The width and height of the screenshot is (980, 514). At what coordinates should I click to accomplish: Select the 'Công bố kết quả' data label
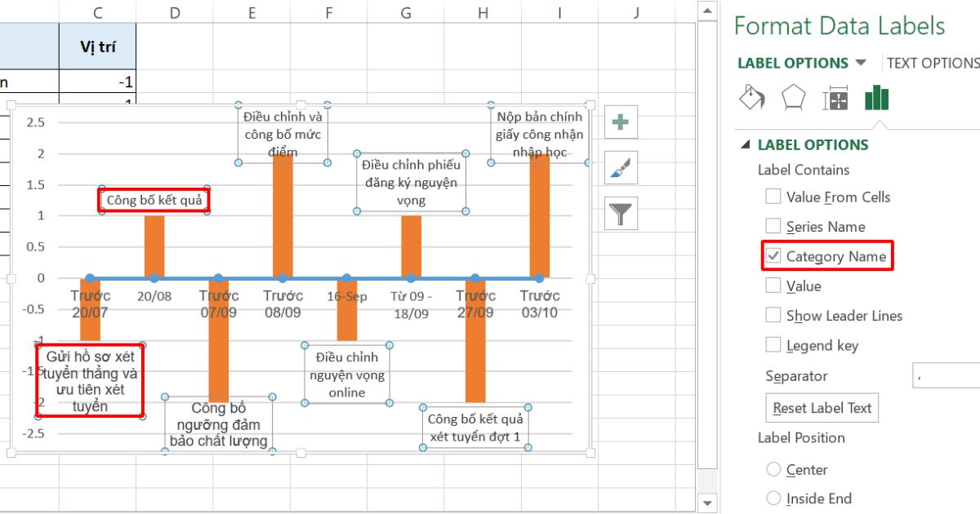[154, 198]
